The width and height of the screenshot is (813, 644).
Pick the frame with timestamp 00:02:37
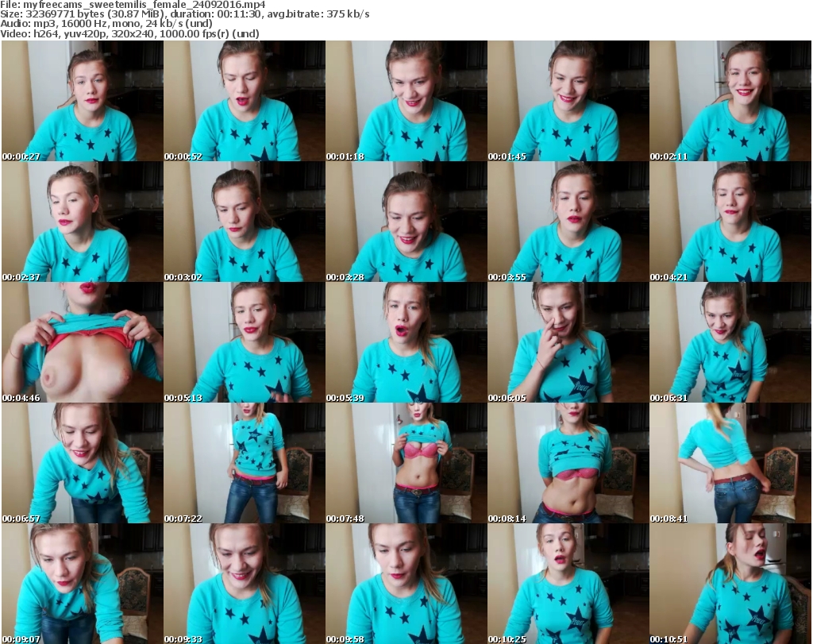pos(83,222)
